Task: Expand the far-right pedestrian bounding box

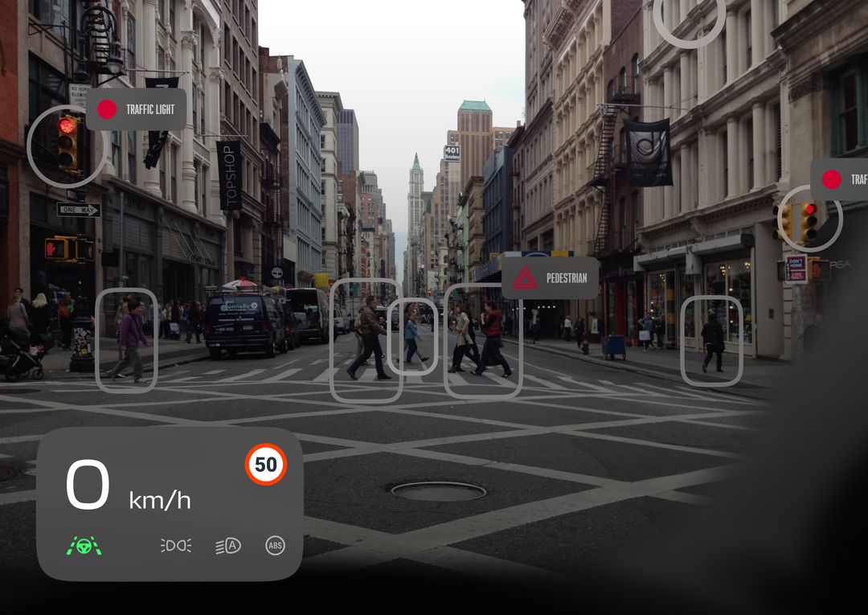Action: [710, 342]
